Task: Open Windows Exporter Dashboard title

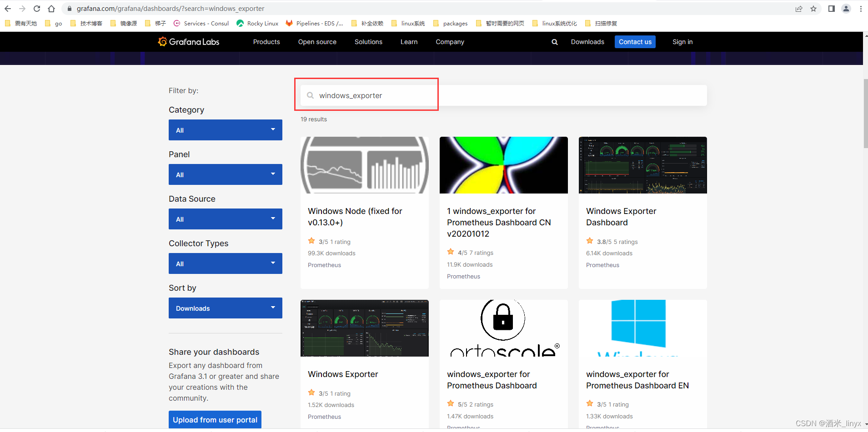Action: [621, 217]
